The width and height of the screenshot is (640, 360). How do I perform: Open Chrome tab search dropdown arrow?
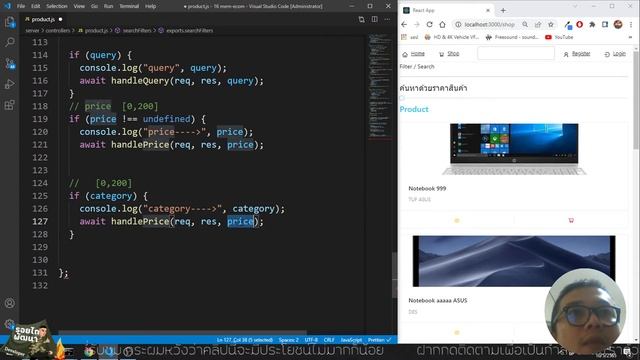point(575,6)
